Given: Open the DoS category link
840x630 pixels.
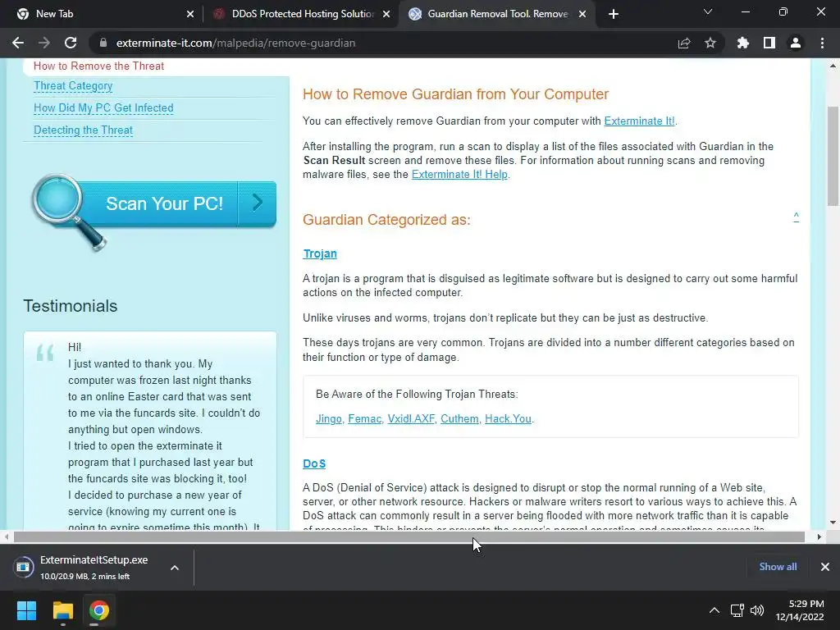Looking at the screenshot, I should point(314,464).
